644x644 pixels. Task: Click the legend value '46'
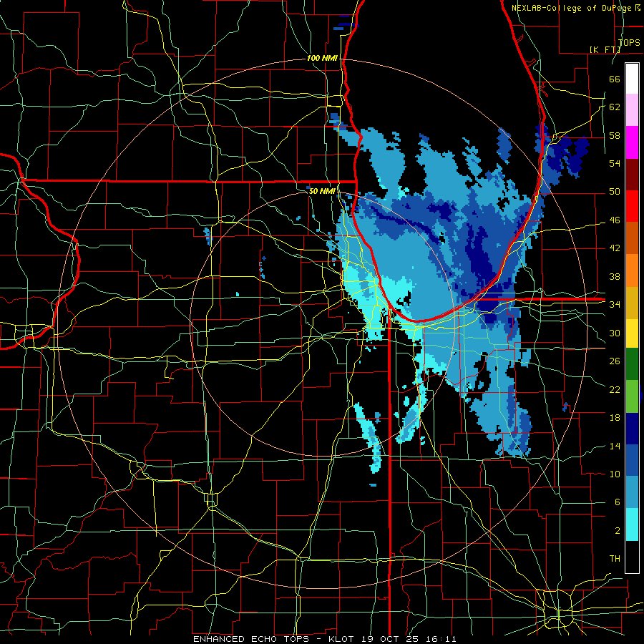(x=615, y=220)
